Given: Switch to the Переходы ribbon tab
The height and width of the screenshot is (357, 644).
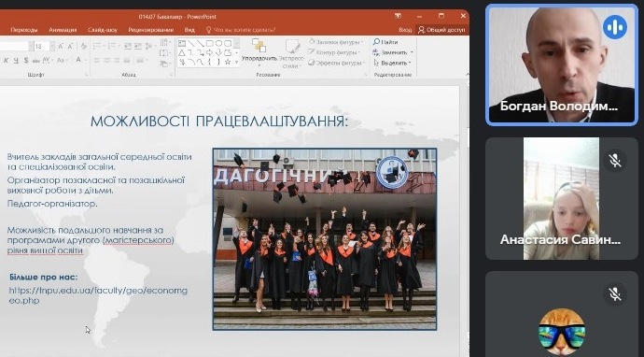Looking at the screenshot, I should 24,30.
